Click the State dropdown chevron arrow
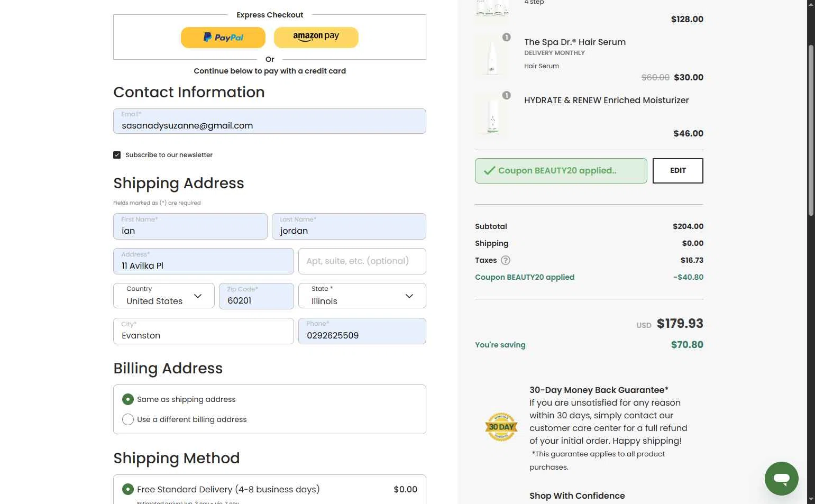The image size is (815, 504). [x=409, y=296]
